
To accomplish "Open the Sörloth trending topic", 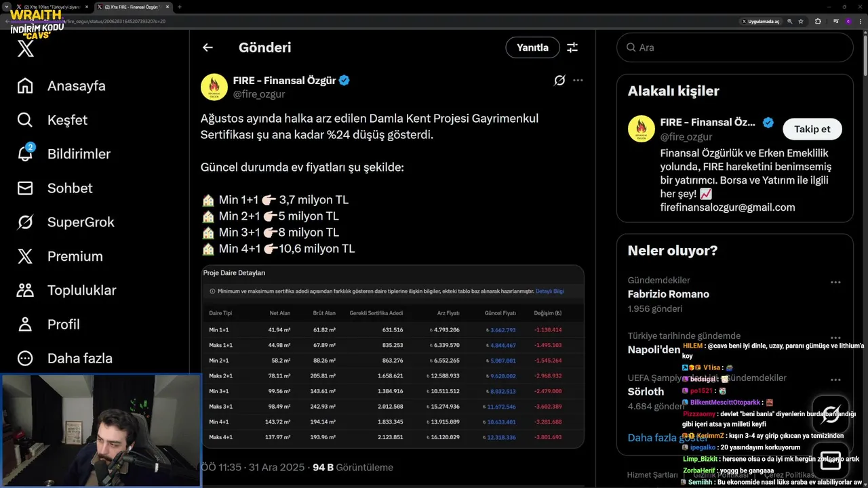I will (x=646, y=392).
